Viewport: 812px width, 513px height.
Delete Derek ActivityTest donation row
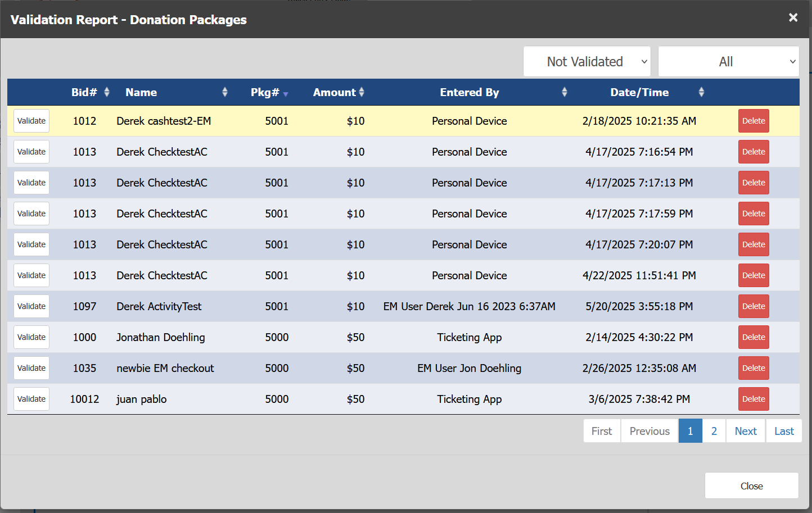coord(753,306)
